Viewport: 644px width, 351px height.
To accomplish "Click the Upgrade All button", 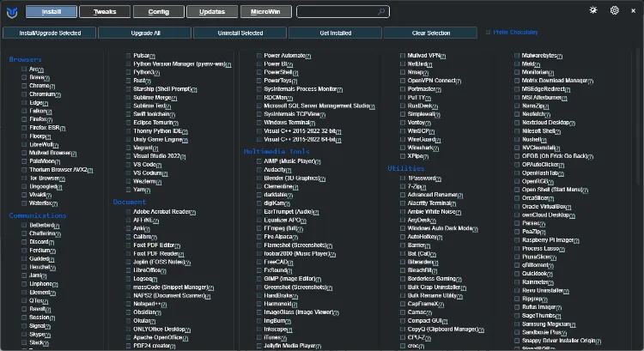I will coord(143,33).
